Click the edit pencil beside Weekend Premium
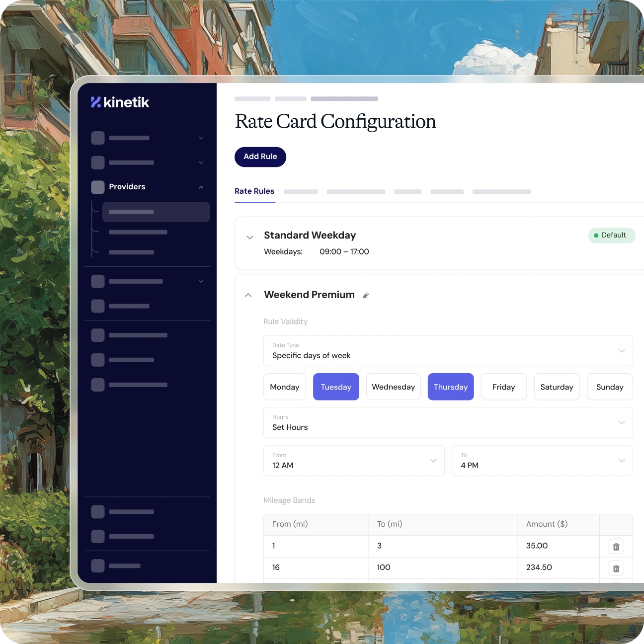The height and width of the screenshot is (644, 644). point(366,295)
